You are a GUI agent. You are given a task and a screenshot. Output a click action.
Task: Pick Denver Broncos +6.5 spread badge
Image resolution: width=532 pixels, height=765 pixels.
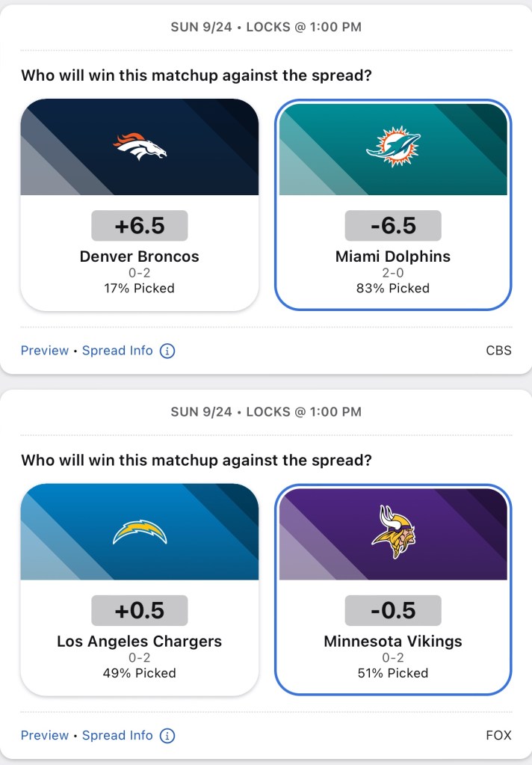click(140, 226)
